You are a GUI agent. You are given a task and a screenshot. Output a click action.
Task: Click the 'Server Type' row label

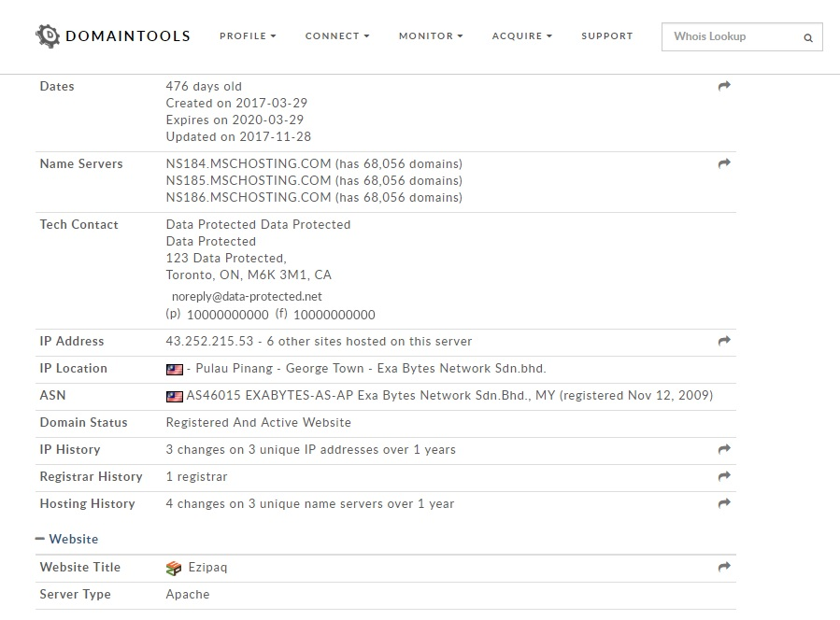tap(75, 594)
